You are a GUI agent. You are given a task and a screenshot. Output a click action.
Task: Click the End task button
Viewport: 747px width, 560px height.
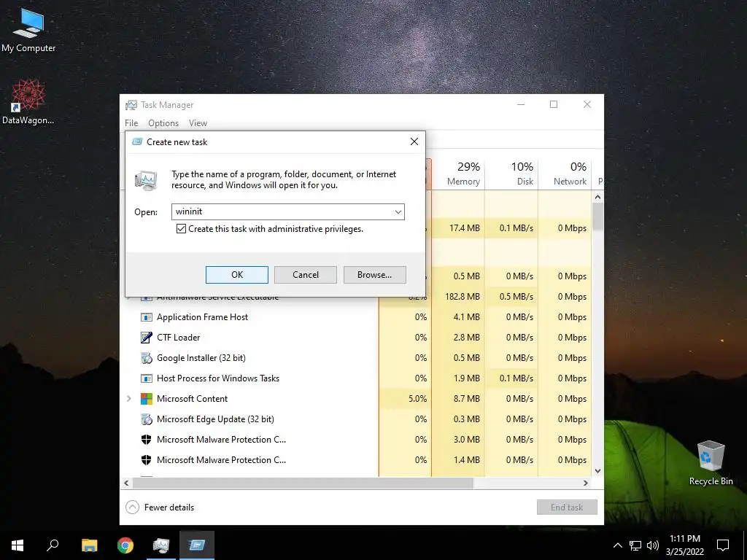567,507
